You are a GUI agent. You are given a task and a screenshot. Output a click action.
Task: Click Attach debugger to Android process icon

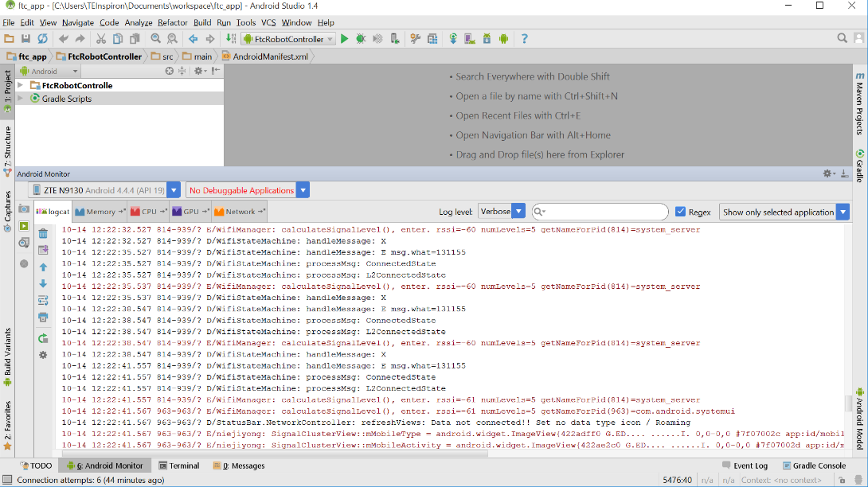coord(395,39)
